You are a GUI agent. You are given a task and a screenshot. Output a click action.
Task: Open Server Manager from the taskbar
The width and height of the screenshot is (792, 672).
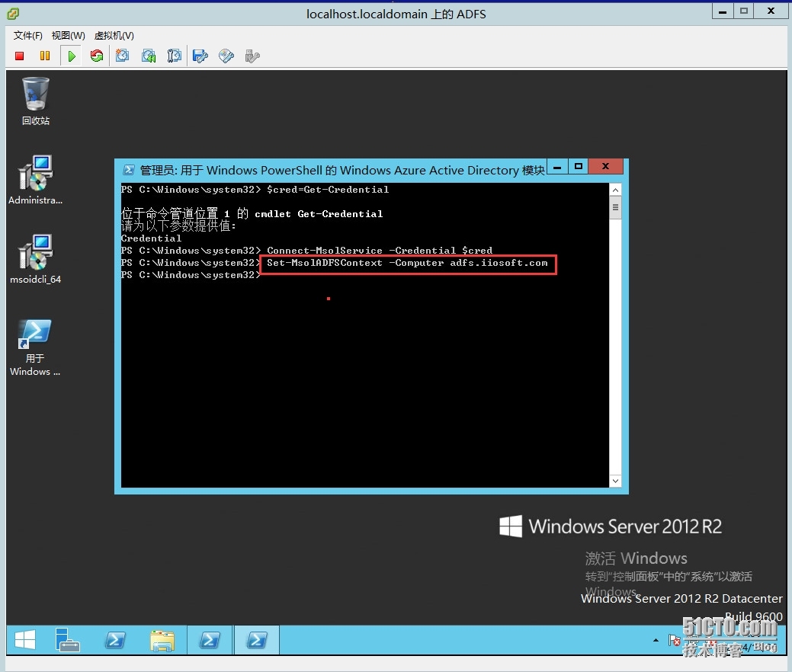tap(67, 640)
